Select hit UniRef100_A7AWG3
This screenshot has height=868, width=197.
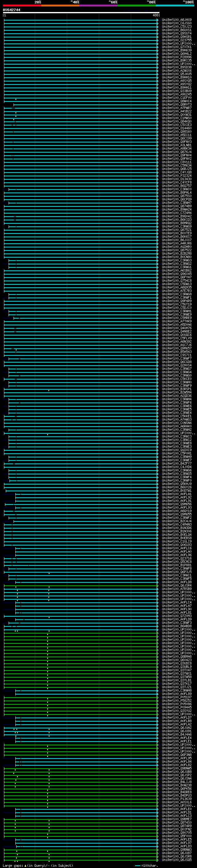pyautogui.click(x=177, y=419)
